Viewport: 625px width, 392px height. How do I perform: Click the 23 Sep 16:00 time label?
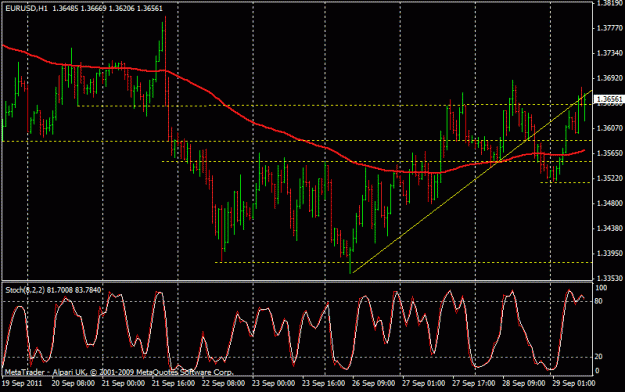[x=323, y=383]
